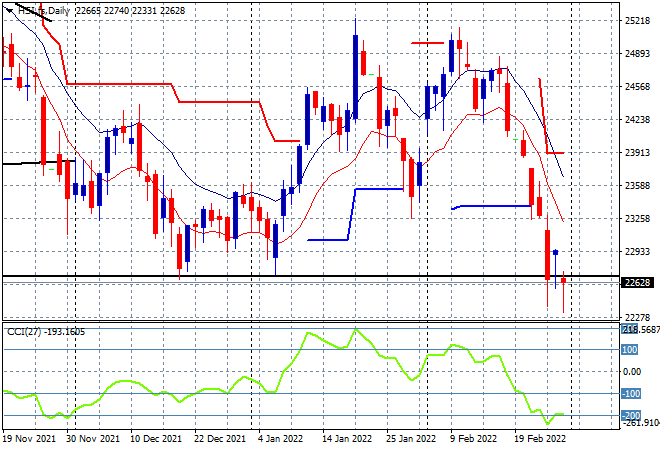Viewport: 660px width, 450px height.
Task: Select the HSI.fs,Daily chart title
Action: (44, 11)
